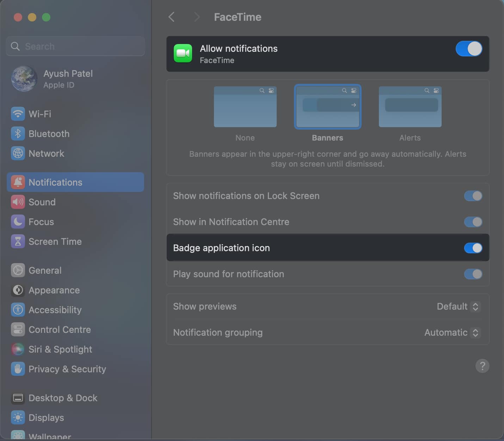Open Bluetooth settings pane
504x441 pixels.
tap(75, 133)
